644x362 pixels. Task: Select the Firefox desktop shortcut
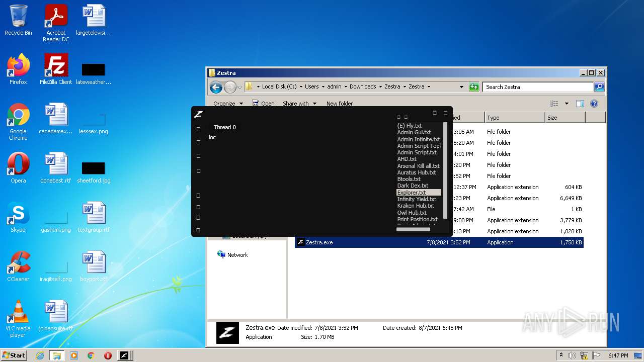point(18,69)
